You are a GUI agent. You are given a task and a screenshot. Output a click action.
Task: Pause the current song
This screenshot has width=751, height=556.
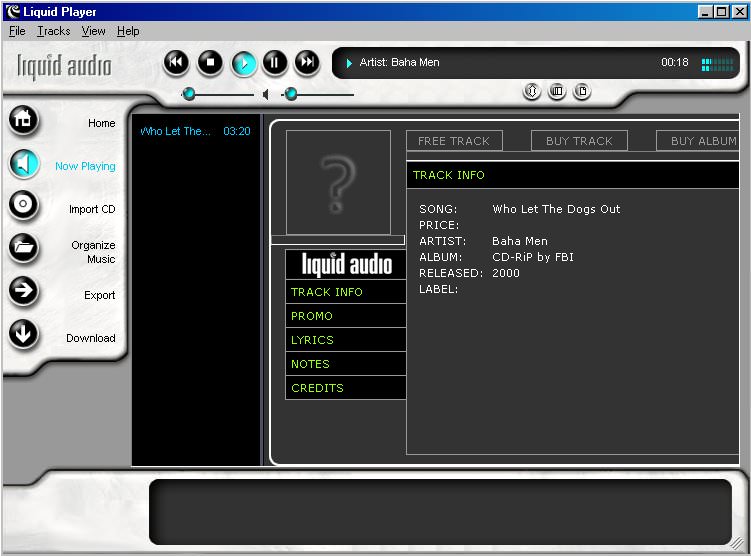click(x=274, y=63)
